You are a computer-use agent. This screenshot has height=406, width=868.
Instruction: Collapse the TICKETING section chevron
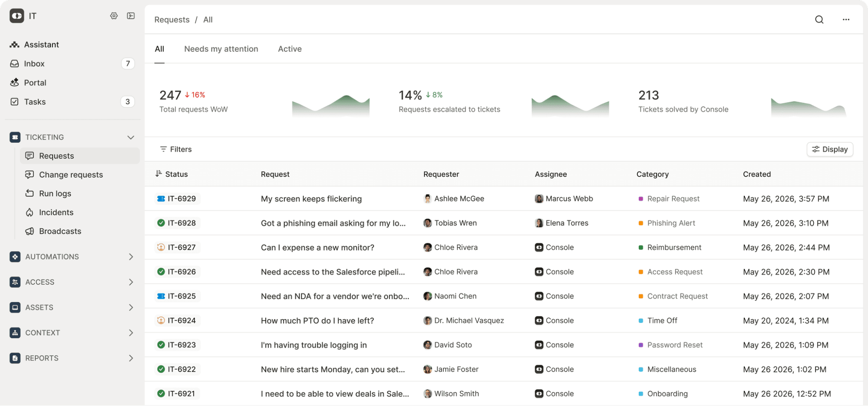pyautogui.click(x=131, y=137)
